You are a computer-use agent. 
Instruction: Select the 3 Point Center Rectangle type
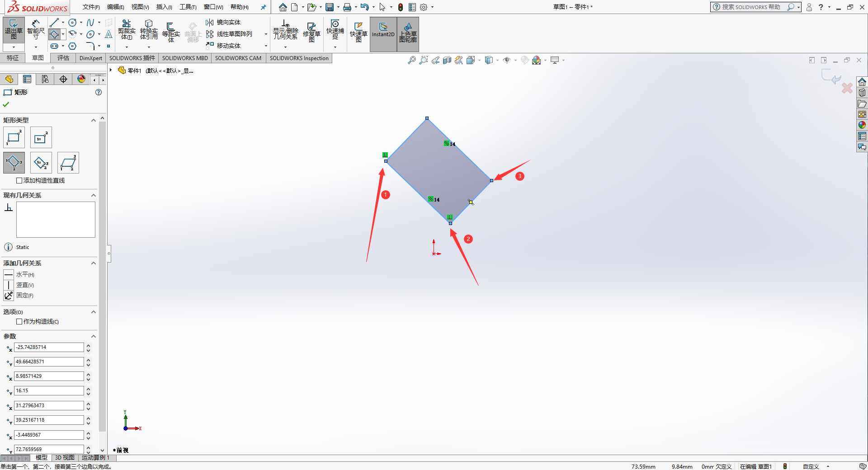pos(41,163)
